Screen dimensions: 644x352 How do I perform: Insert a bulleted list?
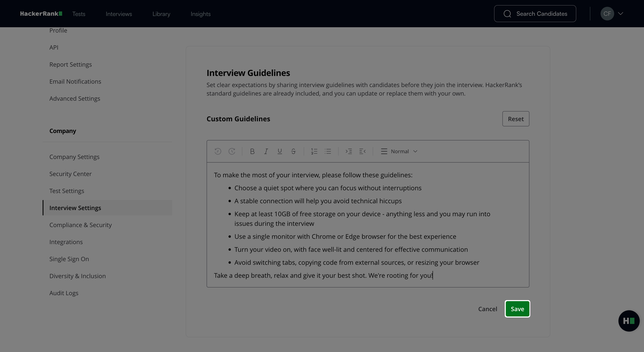click(328, 151)
